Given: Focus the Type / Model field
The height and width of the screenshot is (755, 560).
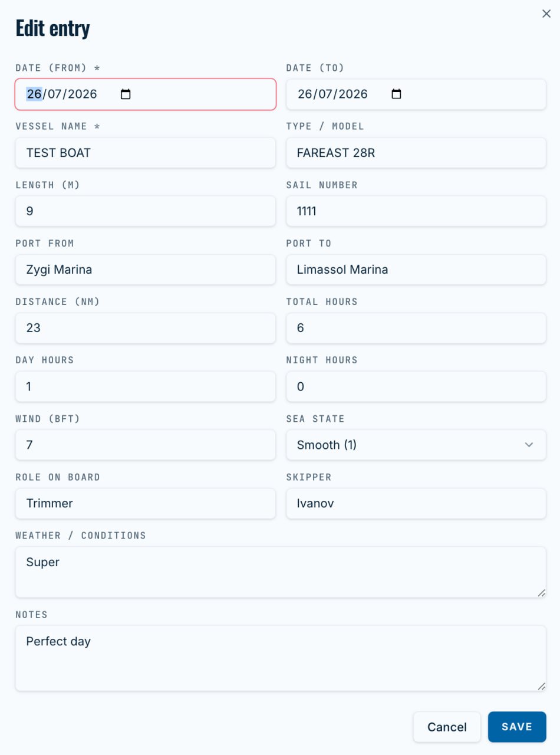Looking at the screenshot, I should coord(416,153).
